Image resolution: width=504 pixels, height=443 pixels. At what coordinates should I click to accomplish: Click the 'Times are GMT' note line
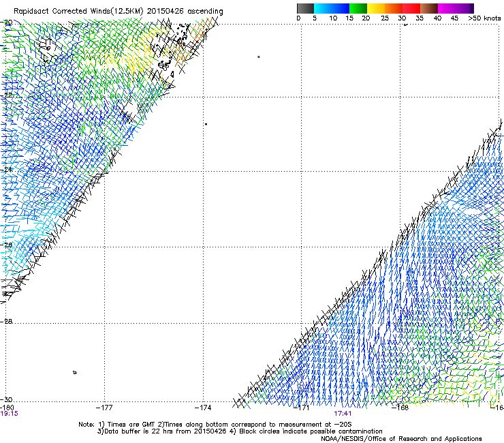(215, 425)
